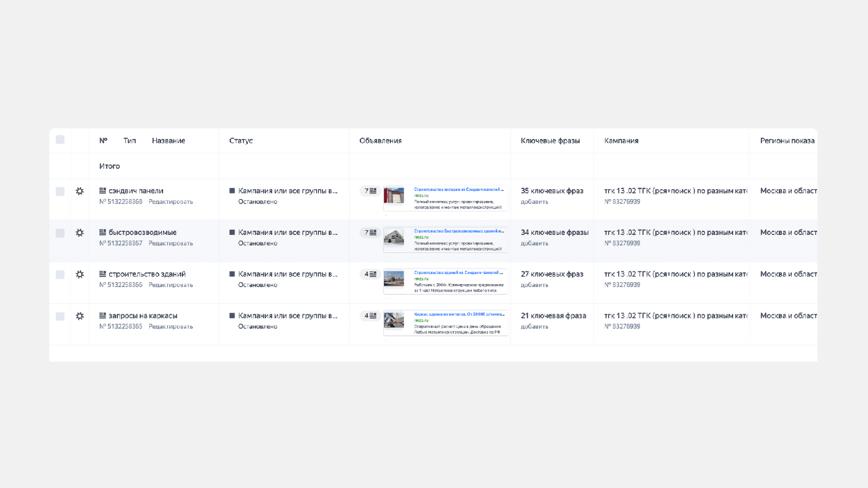Check the сэндвич панели row checkbox
This screenshot has width=868, height=488.
60,192
